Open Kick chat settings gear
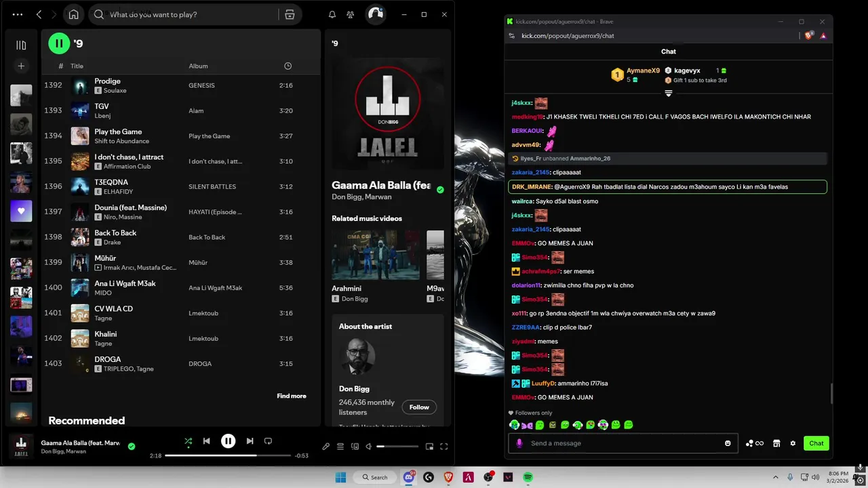This screenshot has width=868, height=488. point(793,443)
